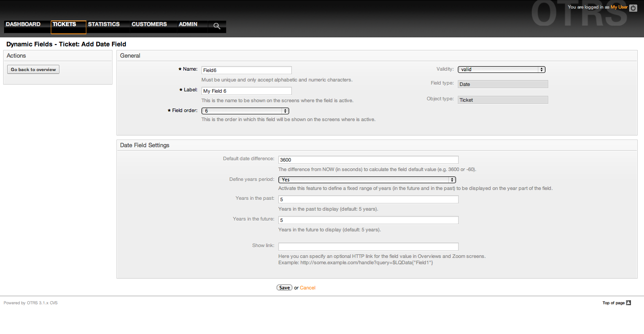The image size is (644, 334).
Task: Select the Tickets menu item
Action: (64, 24)
